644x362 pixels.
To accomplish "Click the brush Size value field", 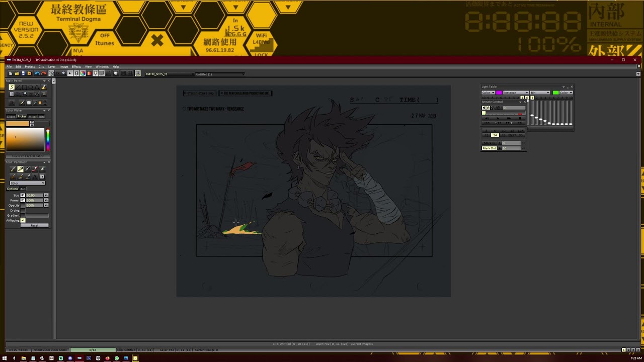I will point(34,195).
